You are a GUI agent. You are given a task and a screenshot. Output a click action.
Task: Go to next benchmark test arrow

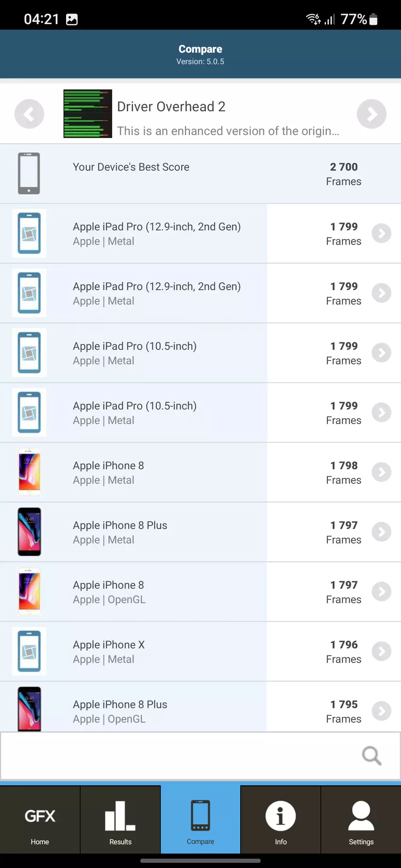point(371,114)
